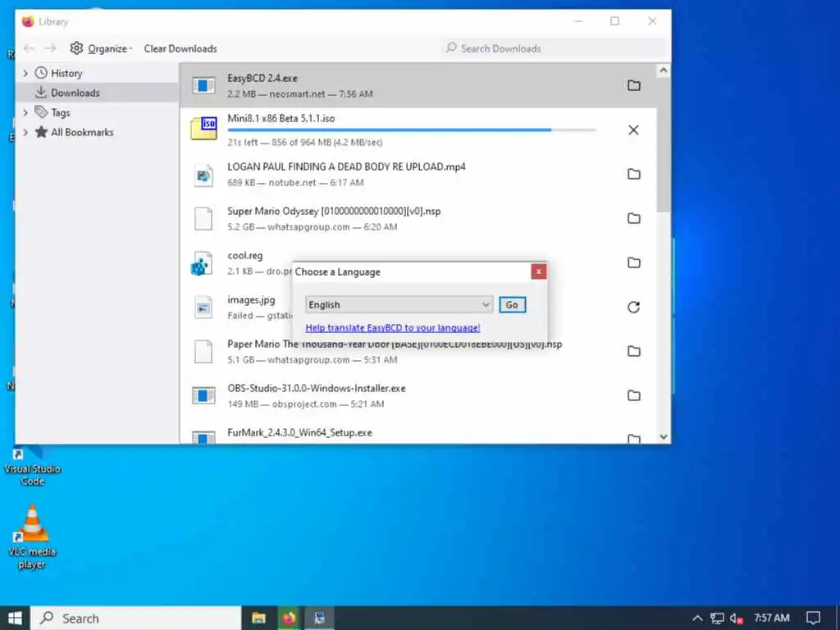Open the notification center icon
Image resolution: width=840 pixels, height=630 pixels.
[x=813, y=619]
